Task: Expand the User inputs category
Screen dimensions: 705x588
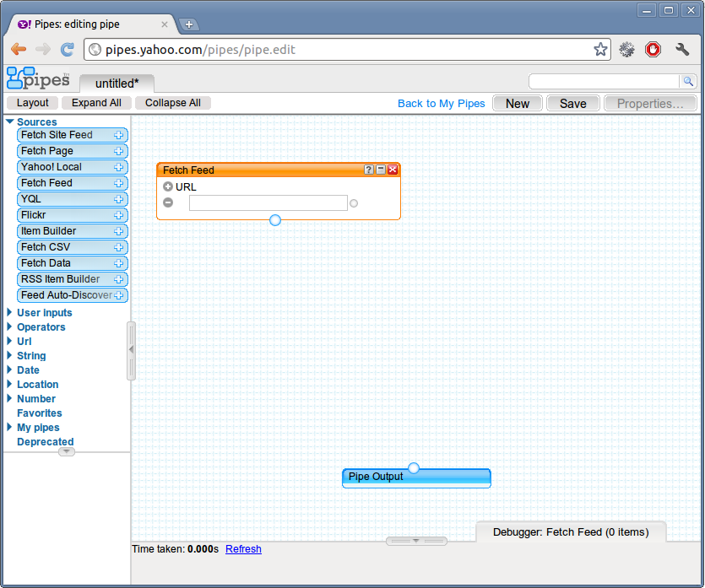Action: (9, 312)
